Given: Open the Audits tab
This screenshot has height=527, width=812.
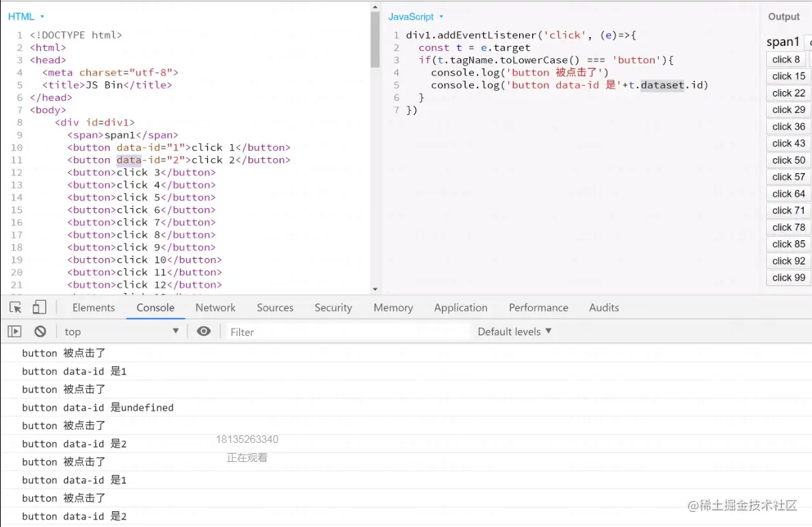Looking at the screenshot, I should [604, 307].
